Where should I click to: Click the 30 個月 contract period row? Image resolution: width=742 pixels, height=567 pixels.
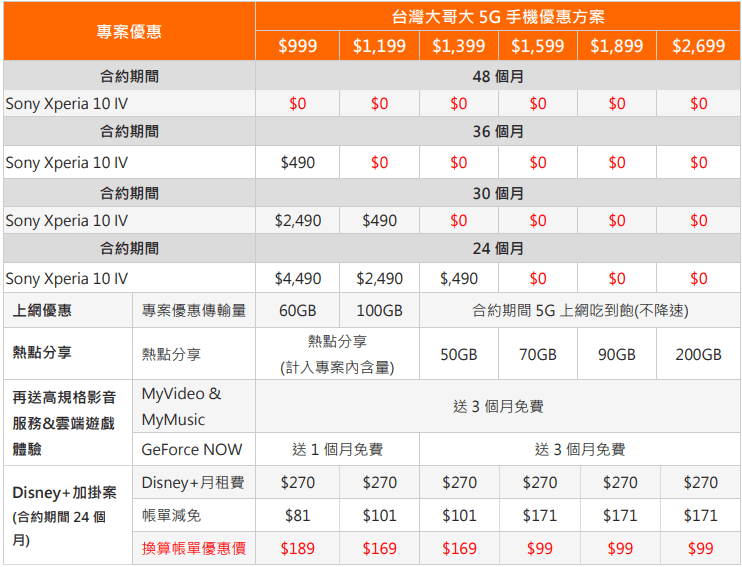click(497, 193)
